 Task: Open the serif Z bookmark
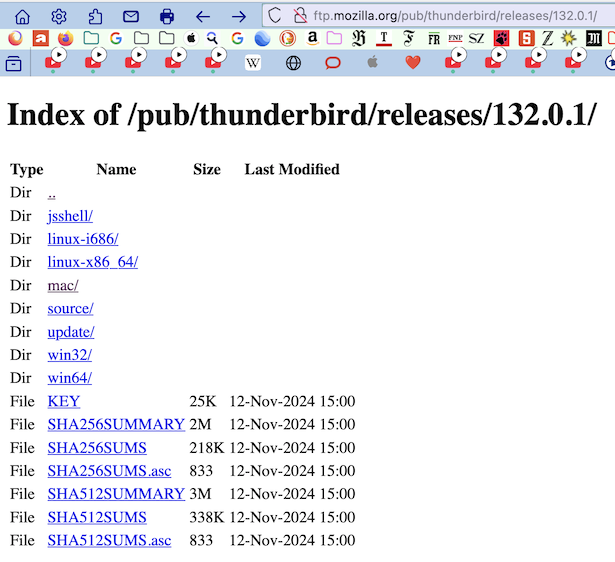pos(548,38)
